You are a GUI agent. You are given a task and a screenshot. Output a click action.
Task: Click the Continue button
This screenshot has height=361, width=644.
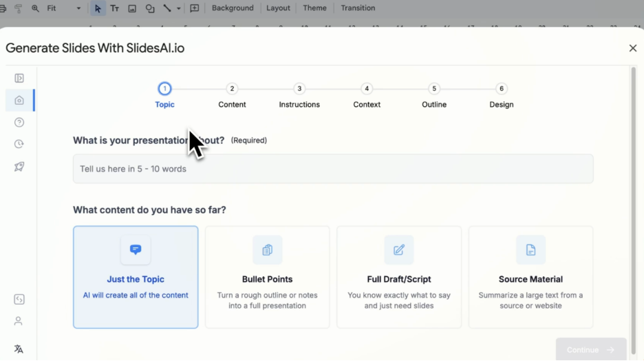click(x=591, y=350)
